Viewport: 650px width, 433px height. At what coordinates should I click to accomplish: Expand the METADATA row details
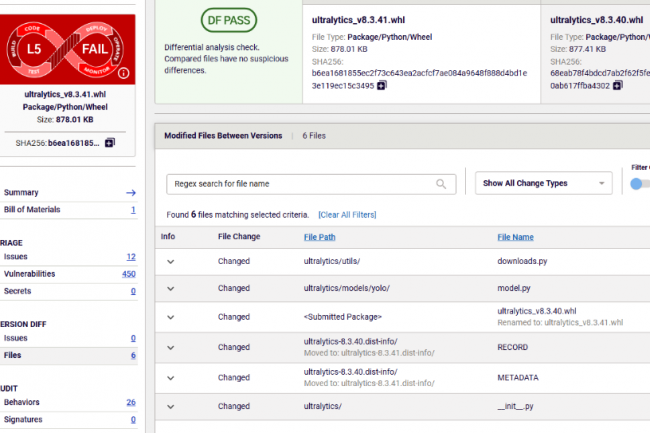(170, 377)
